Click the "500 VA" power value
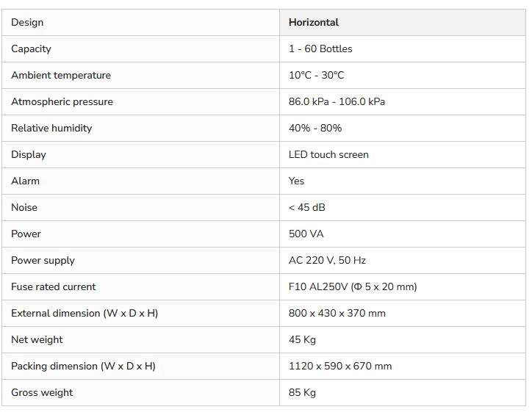This screenshot has width=532, height=415. pyautogui.click(x=306, y=234)
